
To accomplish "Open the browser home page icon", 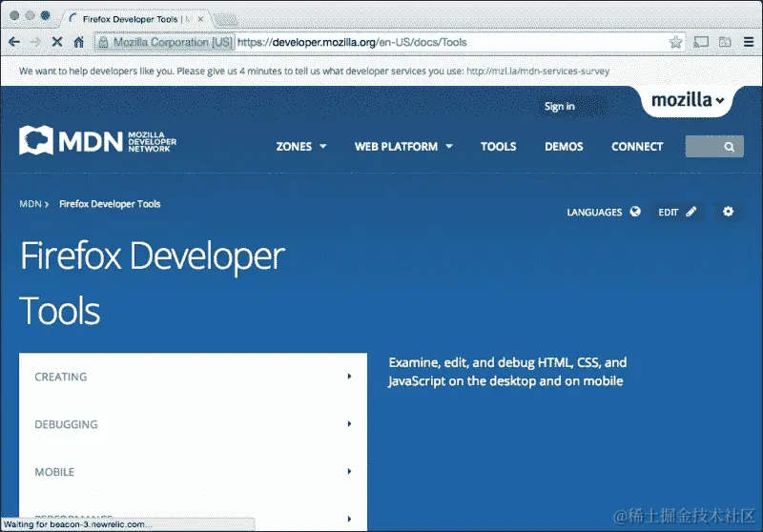I will point(79,42).
